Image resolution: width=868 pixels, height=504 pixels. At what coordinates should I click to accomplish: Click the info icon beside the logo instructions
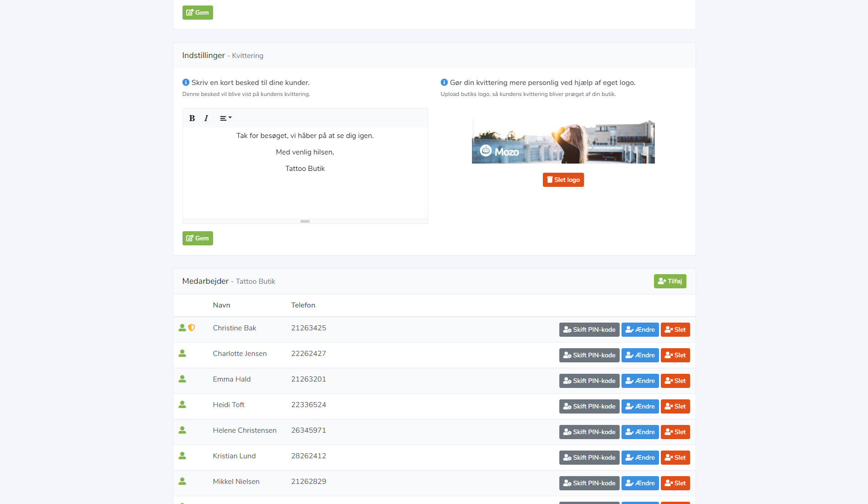pyautogui.click(x=444, y=83)
